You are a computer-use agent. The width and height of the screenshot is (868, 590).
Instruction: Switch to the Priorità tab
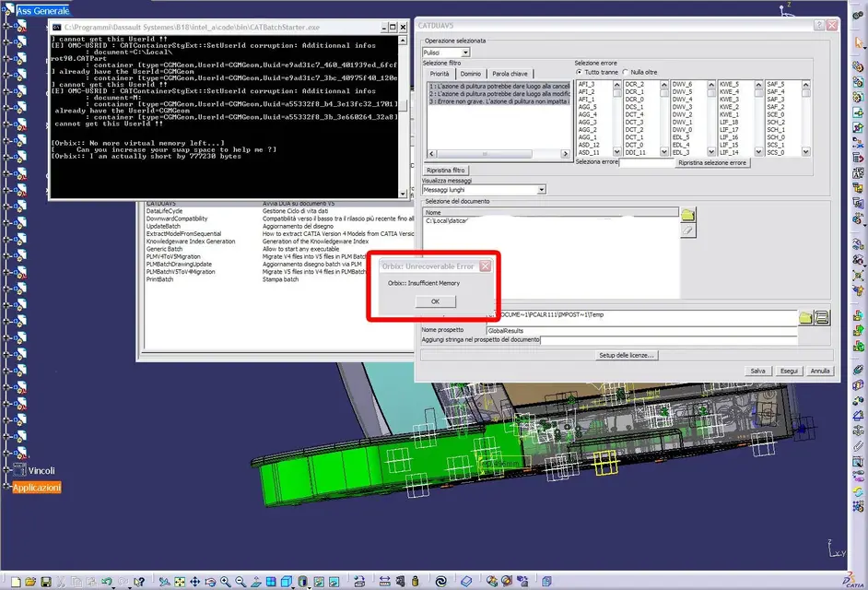(x=440, y=74)
